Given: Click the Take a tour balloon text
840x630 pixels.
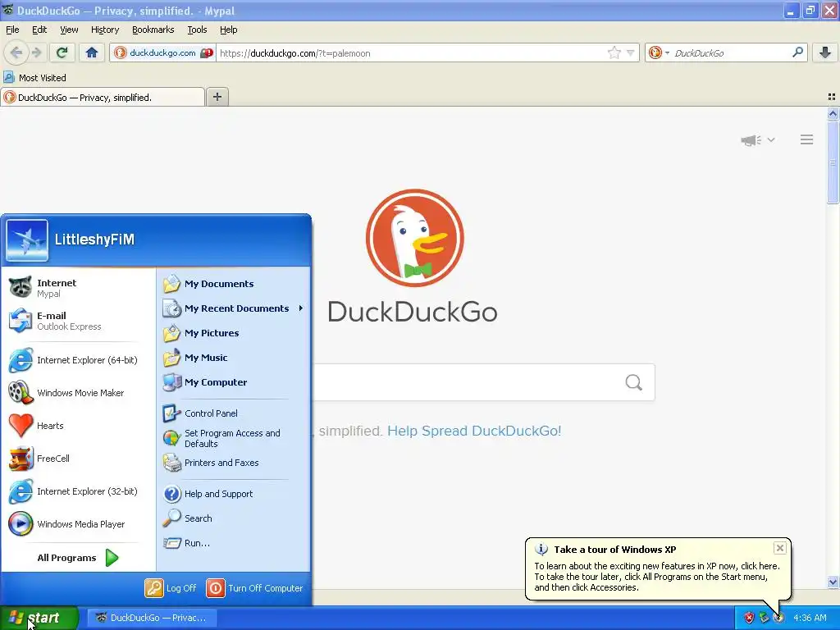Looking at the screenshot, I should pos(657,577).
